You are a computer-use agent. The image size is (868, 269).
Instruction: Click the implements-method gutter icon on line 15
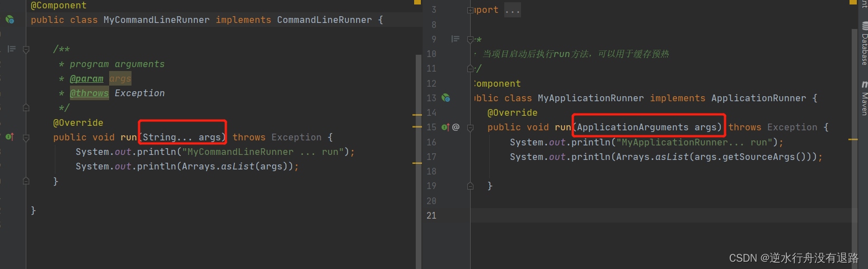tap(446, 127)
